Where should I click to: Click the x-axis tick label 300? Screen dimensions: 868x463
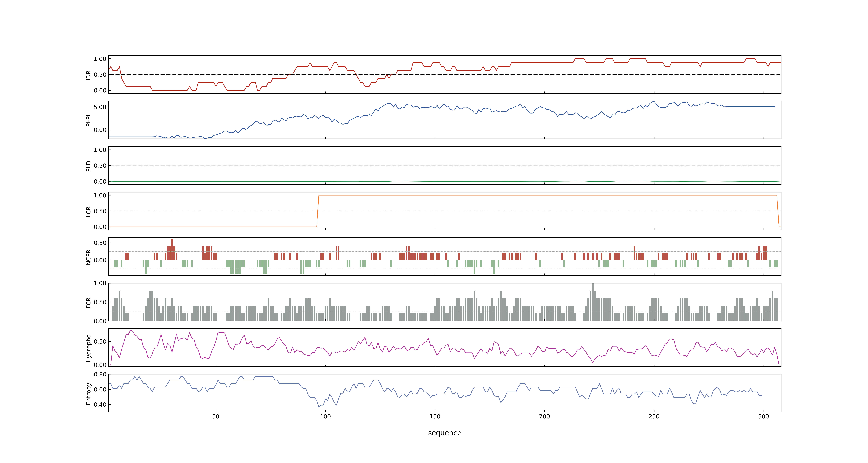pos(764,416)
